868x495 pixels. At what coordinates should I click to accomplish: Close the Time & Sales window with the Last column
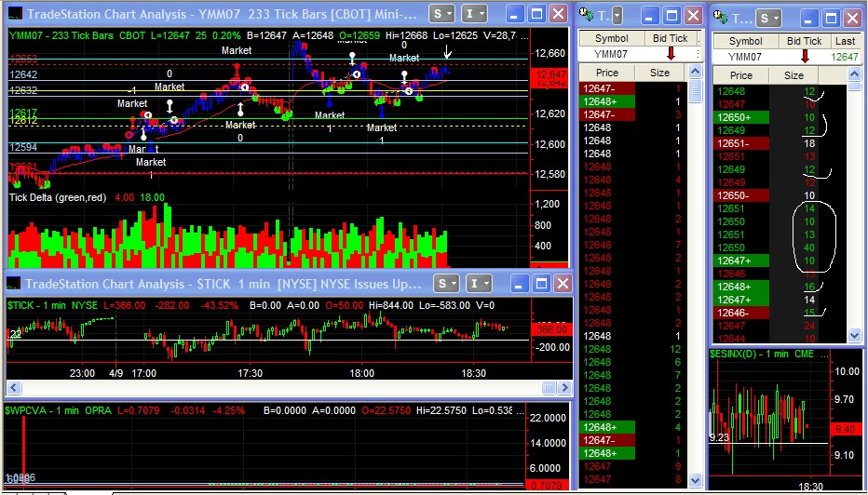(x=853, y=19)
